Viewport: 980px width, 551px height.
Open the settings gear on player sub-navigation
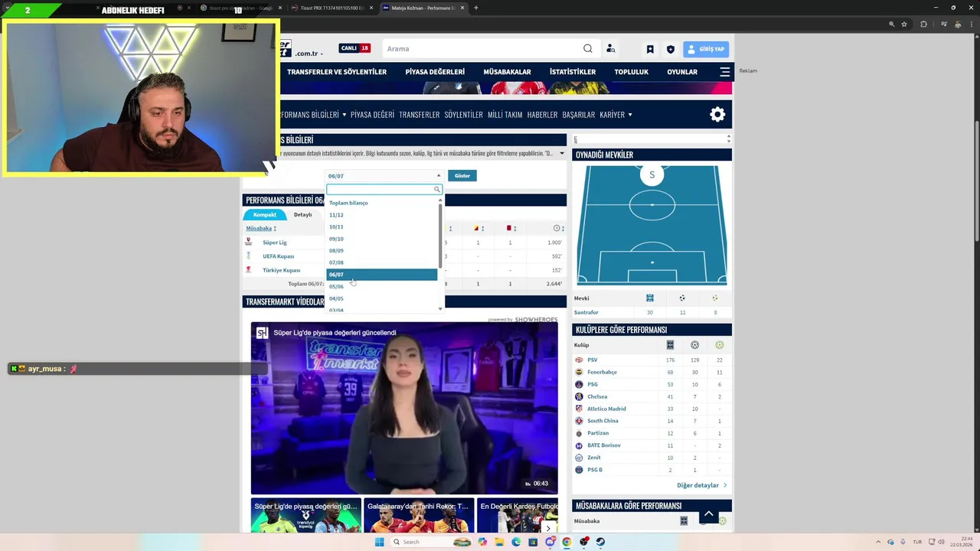(717, 114)
